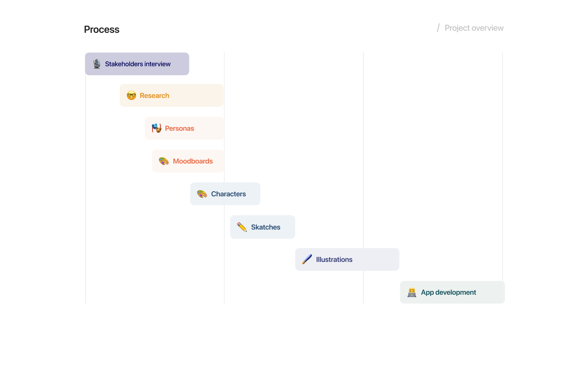
Task: Click the nerd face emoji on Research
Action: pos(131,95)
